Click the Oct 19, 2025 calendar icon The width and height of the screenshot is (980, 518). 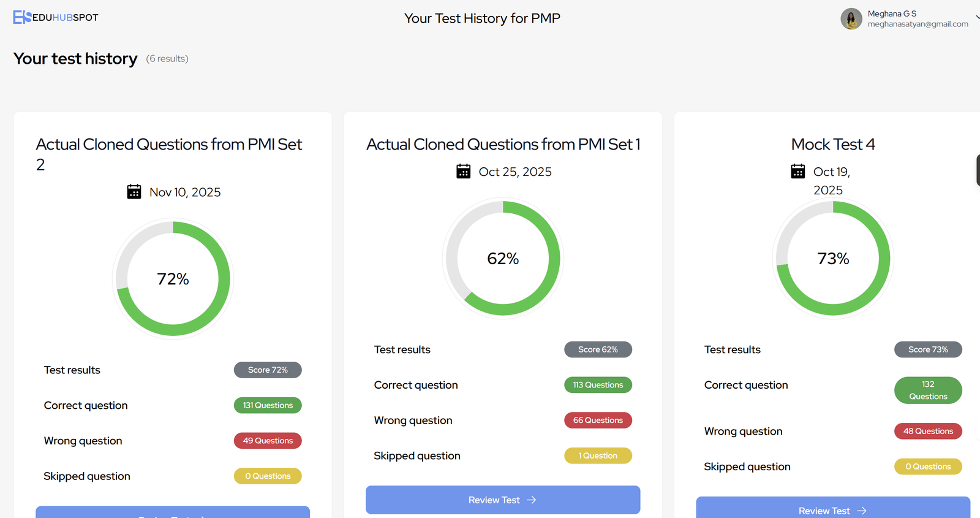(x=798, y=172)
